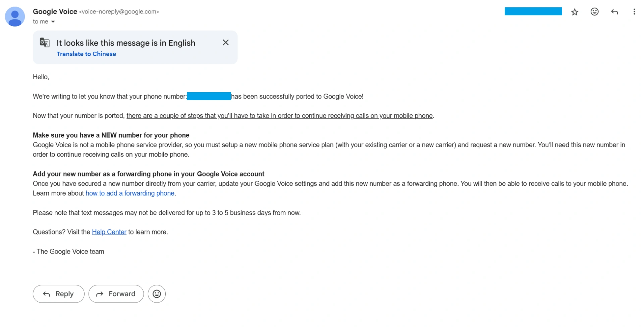Click "Translate to Chinese" link
The width and height of the screenshot is (644, 327).
click(86, 54)
